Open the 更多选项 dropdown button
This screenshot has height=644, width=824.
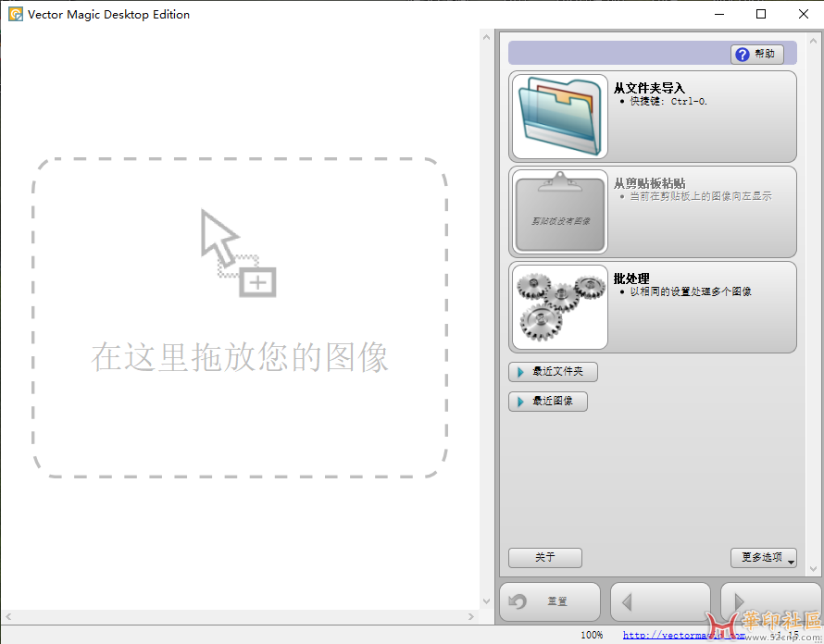(764, 558)
